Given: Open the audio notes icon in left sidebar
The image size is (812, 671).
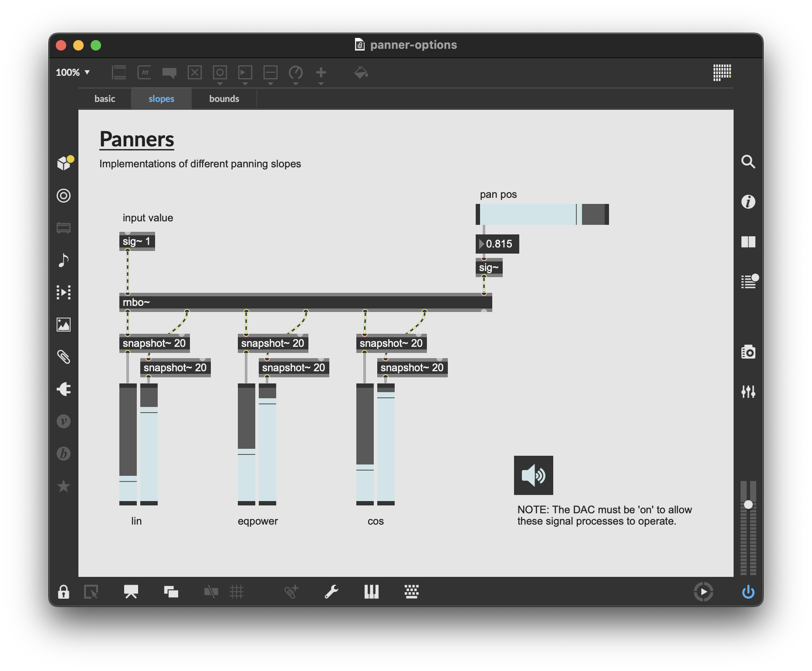Looking at the screenshot, I should 64,260.
